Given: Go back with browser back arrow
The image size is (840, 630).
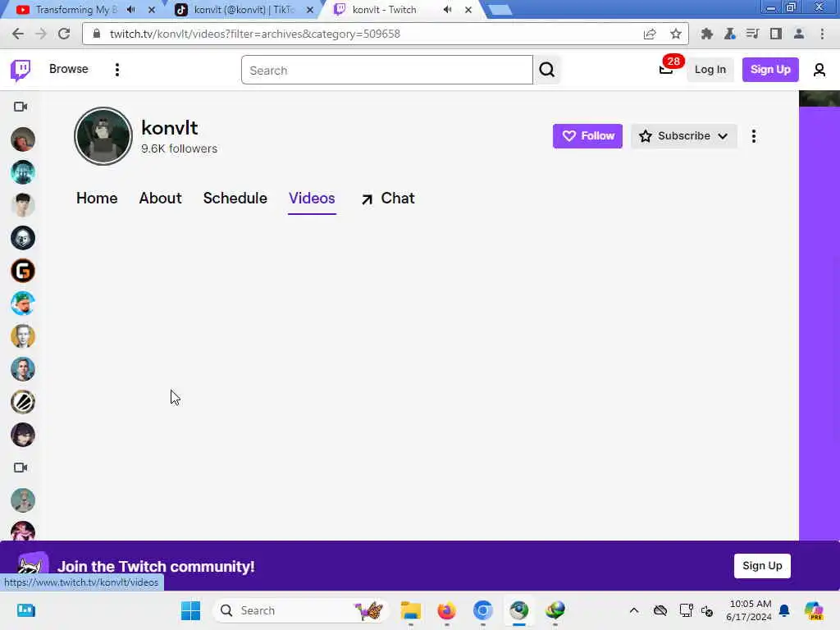Looking at the screenshot, I should pyautogui.click(x=18, y=34).
